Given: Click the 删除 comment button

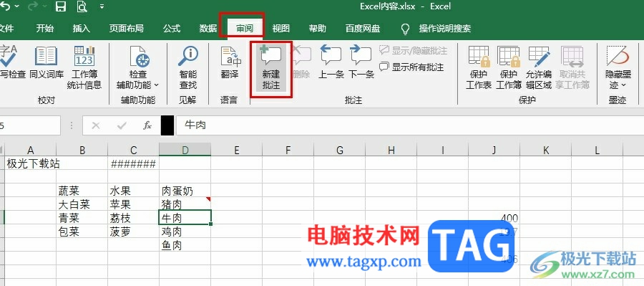Looking at the screenshot, I should pyautogui.click(x=302, y=62).
